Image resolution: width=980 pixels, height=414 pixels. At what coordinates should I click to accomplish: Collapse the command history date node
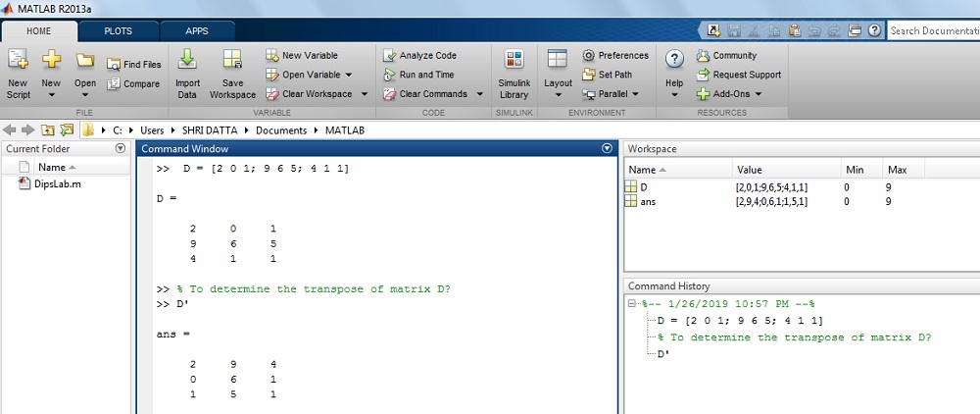click(x=633, y=304)
